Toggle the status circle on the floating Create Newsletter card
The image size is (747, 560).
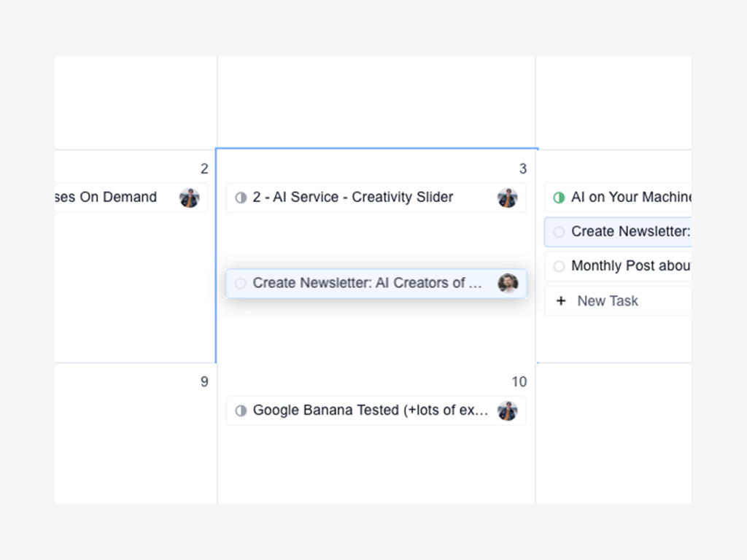click(241, 283)
